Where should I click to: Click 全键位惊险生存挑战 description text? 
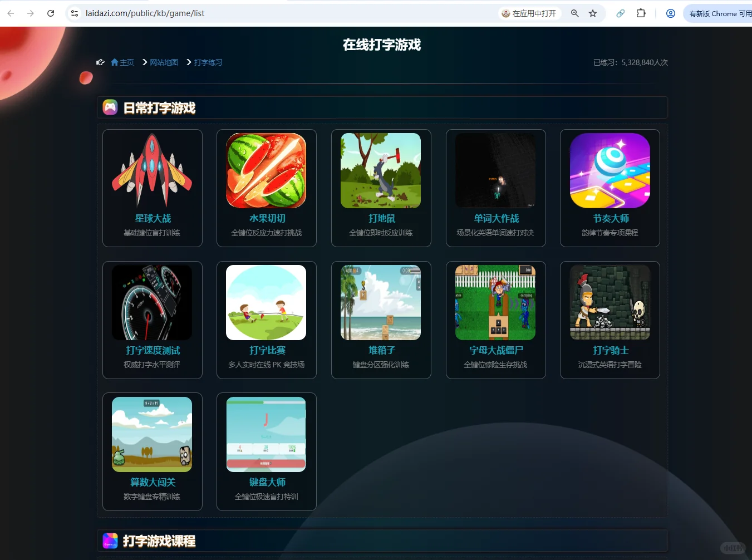pos(495,365)
